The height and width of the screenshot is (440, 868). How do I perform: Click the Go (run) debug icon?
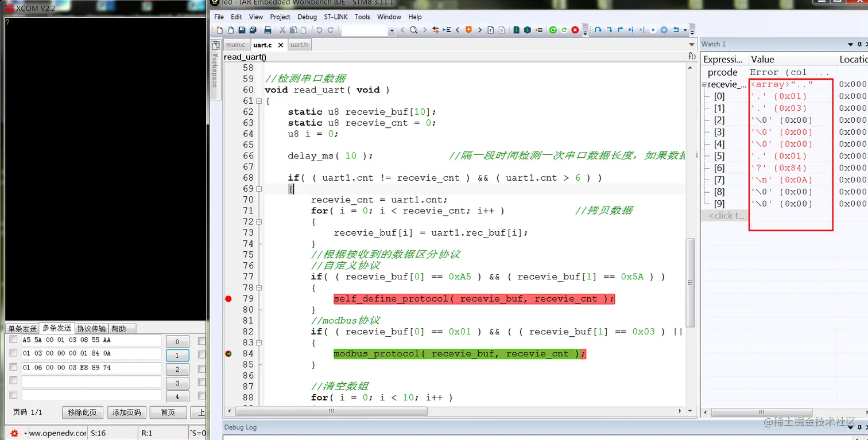pyautogui.click(x=653, y=30)
